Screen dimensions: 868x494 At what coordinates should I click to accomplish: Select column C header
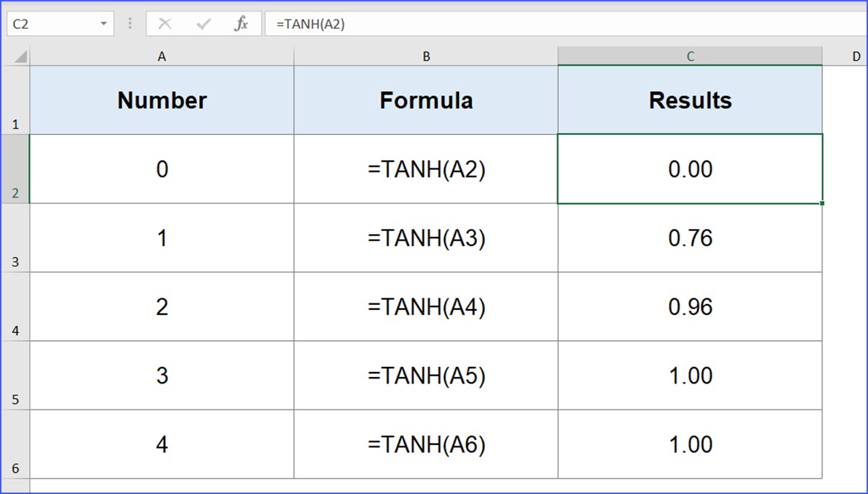(690, 56)
